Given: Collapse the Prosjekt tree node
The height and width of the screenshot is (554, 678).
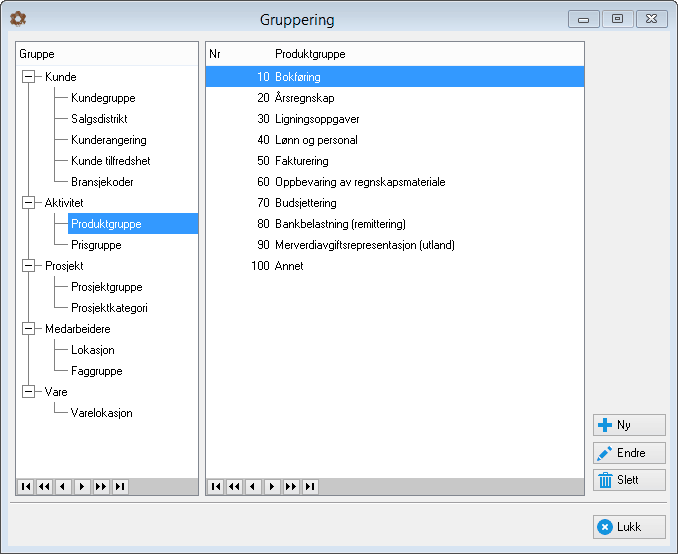Looking at the screenshot, I should point(29,266).
